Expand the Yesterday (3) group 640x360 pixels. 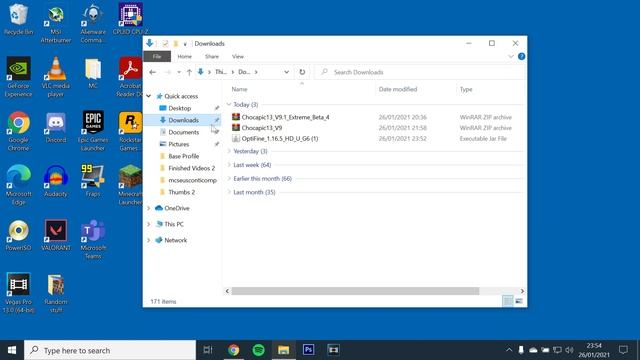[x=229, y=151]
